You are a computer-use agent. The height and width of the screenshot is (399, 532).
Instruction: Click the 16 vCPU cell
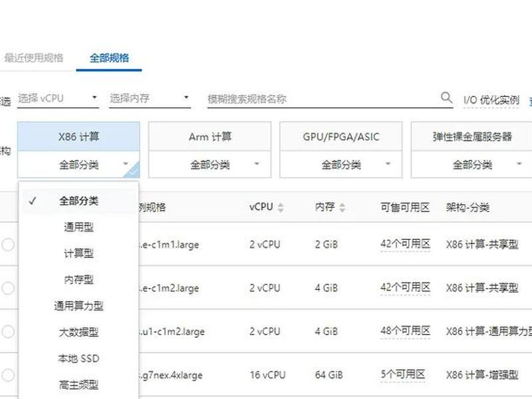point(268,375)
